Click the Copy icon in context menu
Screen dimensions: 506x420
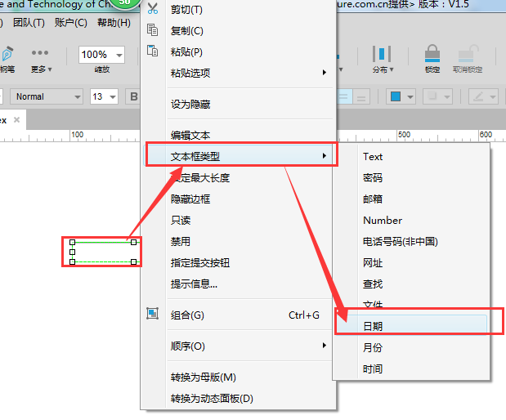[x=152, y=29]
